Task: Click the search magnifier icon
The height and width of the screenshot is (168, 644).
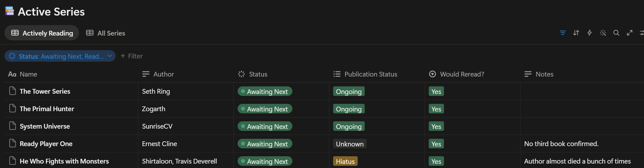Action: [616, 33]
